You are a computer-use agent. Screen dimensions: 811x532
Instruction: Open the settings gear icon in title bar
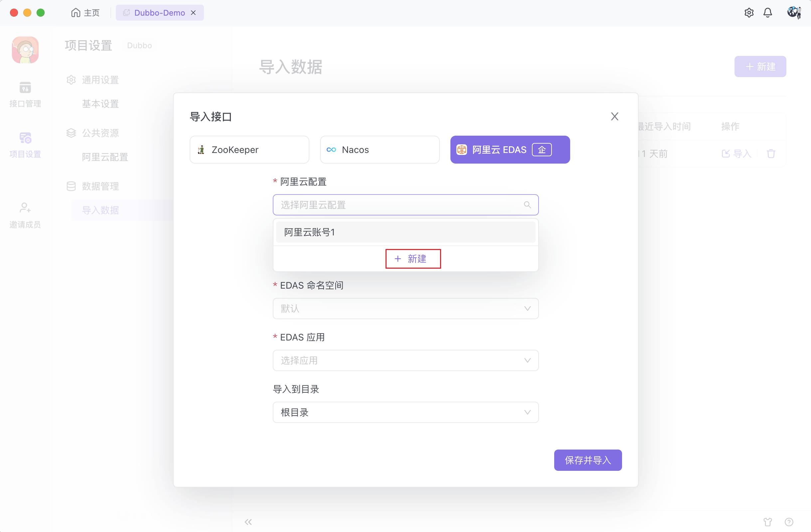[x=749, y=13]
